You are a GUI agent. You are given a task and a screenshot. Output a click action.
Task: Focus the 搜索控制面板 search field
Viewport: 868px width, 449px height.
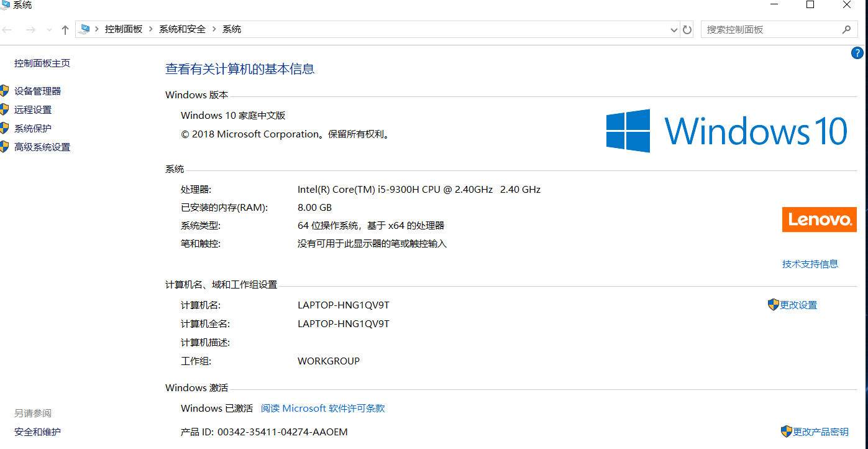[x=770, y=29]
